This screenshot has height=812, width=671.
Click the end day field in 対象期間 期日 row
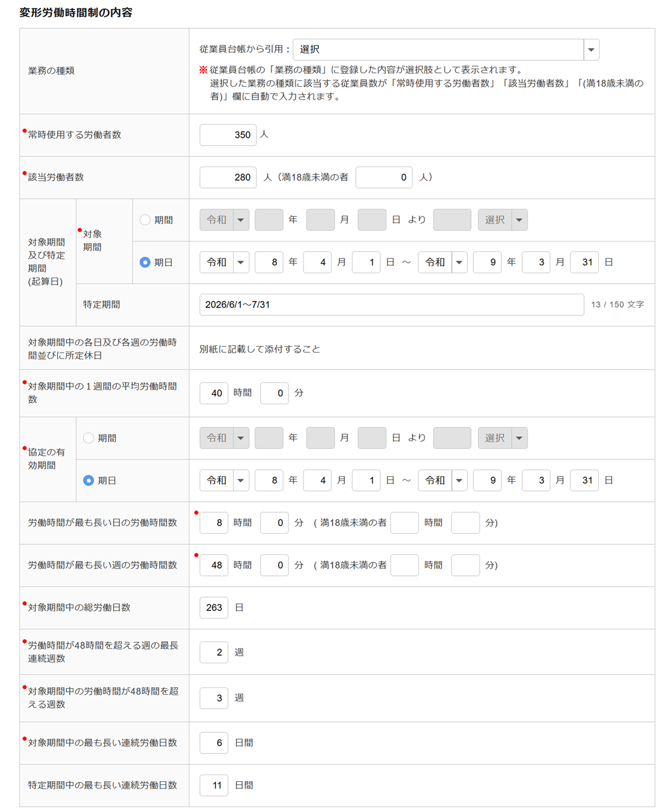click(x=585, y=262)
